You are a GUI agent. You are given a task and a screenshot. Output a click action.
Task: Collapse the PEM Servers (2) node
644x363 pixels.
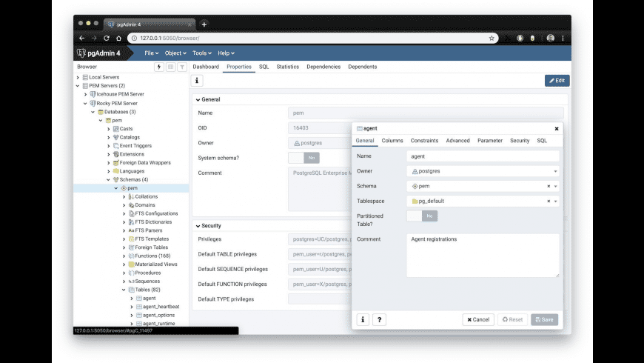pyautogui.click(x=78, y=86)
